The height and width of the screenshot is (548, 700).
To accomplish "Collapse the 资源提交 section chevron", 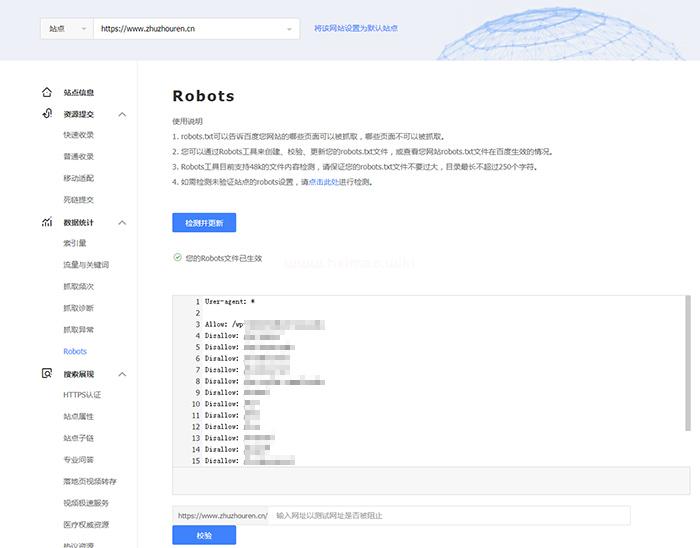I will pos(122,115).
